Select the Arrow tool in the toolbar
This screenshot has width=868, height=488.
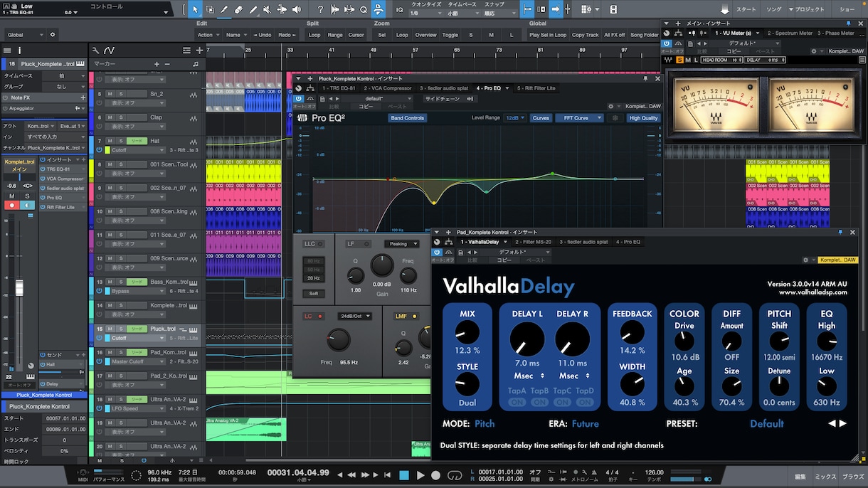[x=196, y=10]
